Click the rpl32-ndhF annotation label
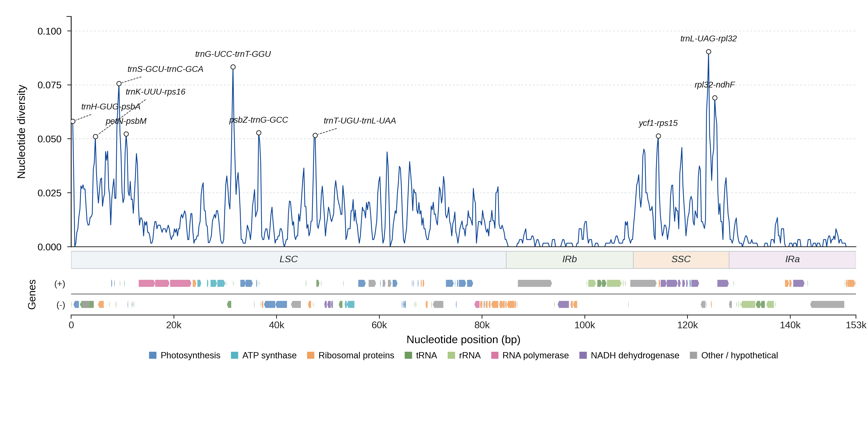 click(x=715, y=85)
